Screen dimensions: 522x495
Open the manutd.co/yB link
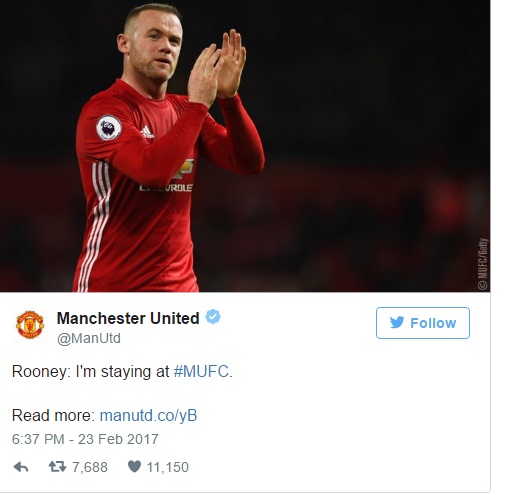148,415
